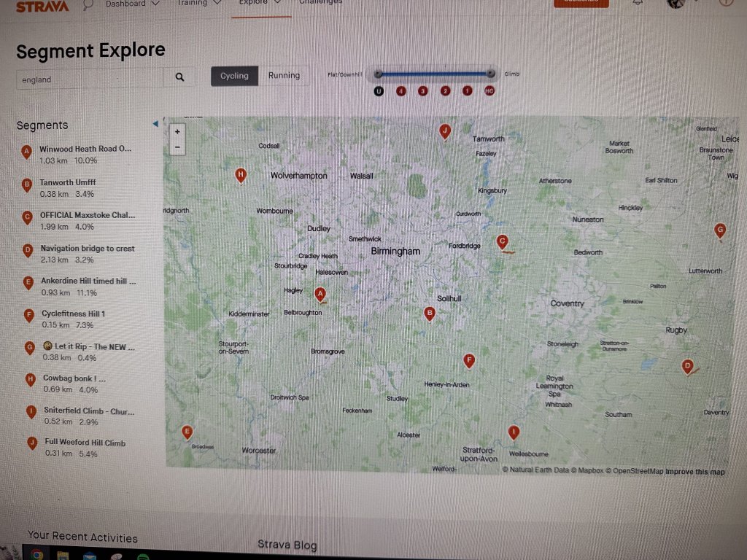Select map pin G near Lutterworth
Viewport: 747px width, 560px height.
[720, 231]
